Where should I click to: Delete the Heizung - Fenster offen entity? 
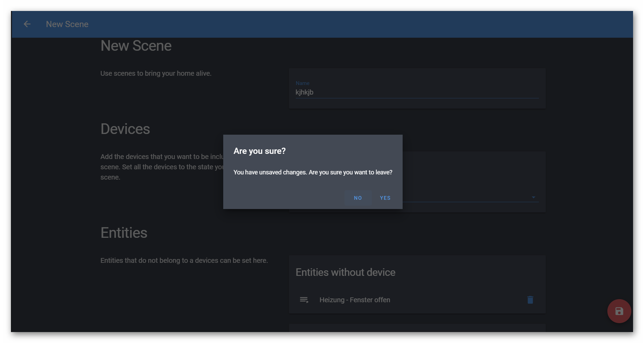click(x=530, y=300)
